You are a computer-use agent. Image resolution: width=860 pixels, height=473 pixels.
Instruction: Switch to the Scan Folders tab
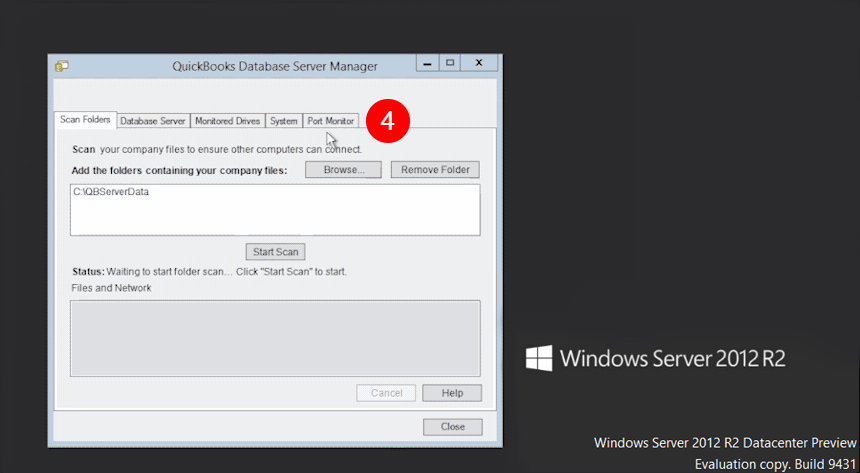pos(85,120)
